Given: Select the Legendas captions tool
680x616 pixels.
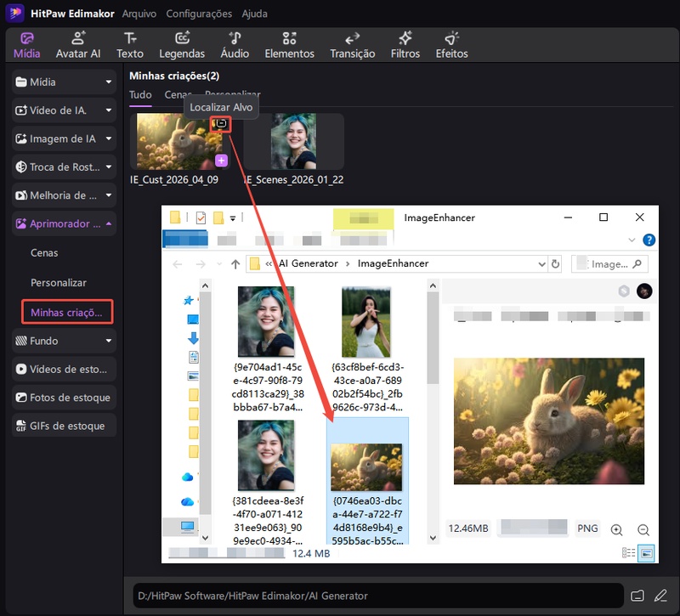Looking at the screenshot, I should point(182,45).
